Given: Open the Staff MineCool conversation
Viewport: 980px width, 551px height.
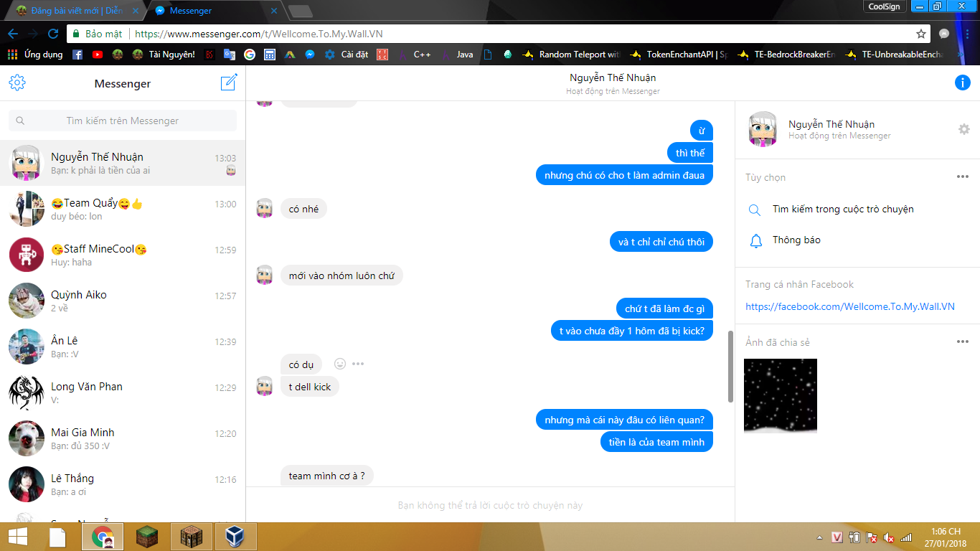Looking at the screenshot, I should (123, 255).
